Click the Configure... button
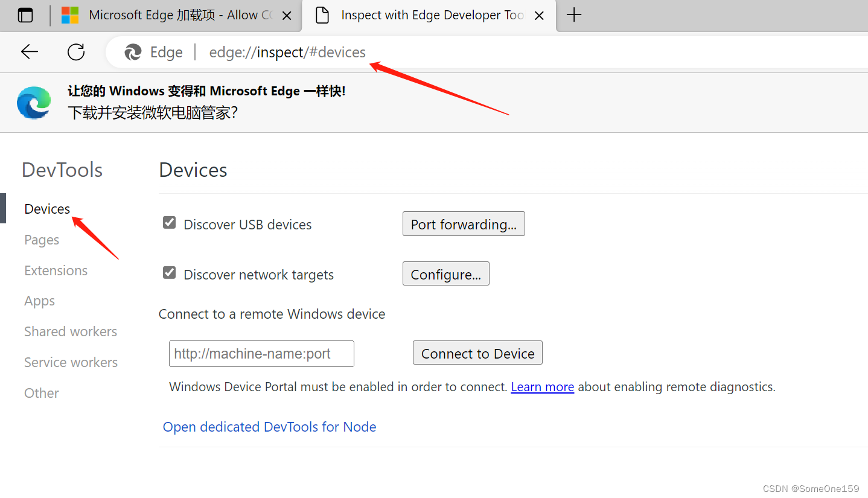The height and width of the screenshot is (498, 868). [x=445, y=274]
